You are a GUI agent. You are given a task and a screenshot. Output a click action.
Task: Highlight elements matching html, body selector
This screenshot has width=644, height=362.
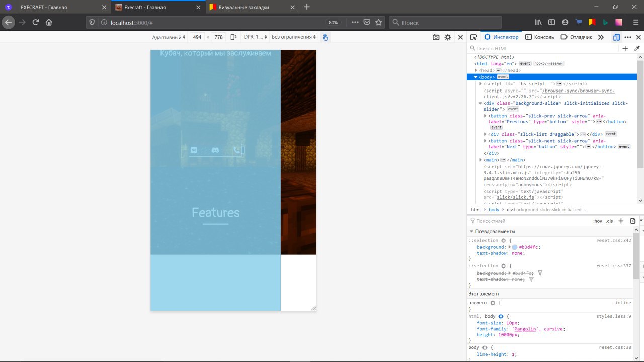pyautogui.click(x=501, y=317)
